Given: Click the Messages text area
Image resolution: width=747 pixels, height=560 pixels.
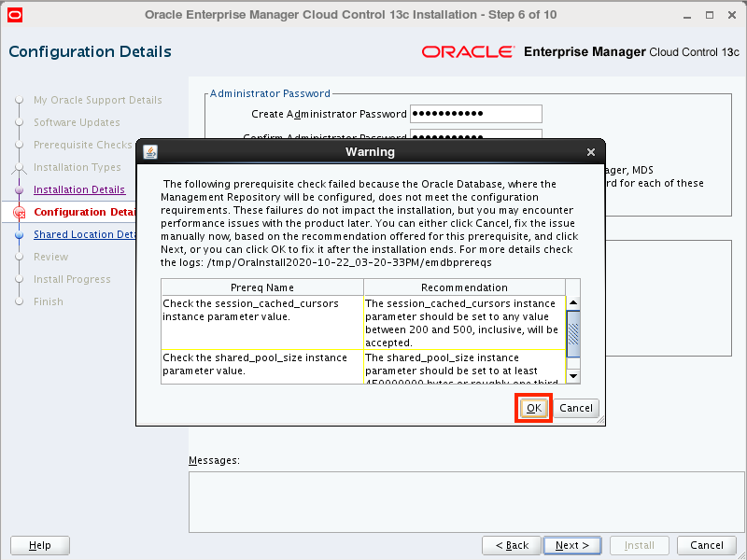Looking at the screenshot, I should tap(466, 502).
